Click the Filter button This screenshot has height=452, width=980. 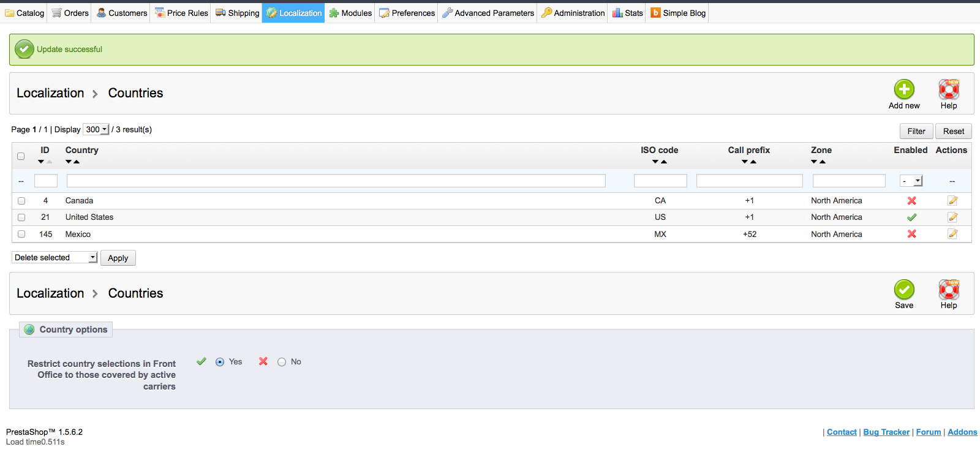pos(916,131)
